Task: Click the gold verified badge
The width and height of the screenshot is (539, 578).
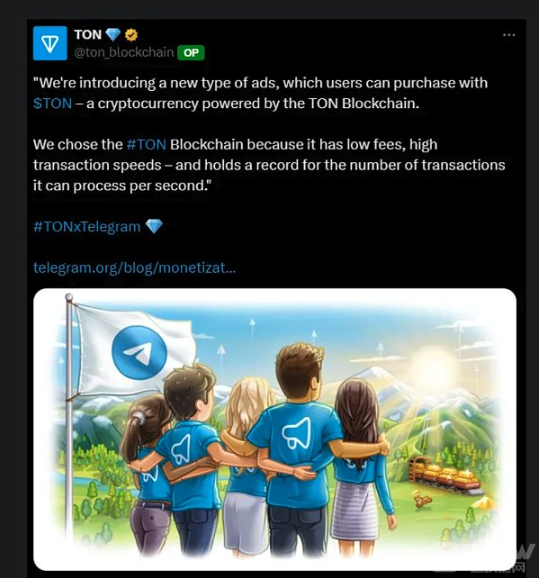Action: [x=131, y=35]
